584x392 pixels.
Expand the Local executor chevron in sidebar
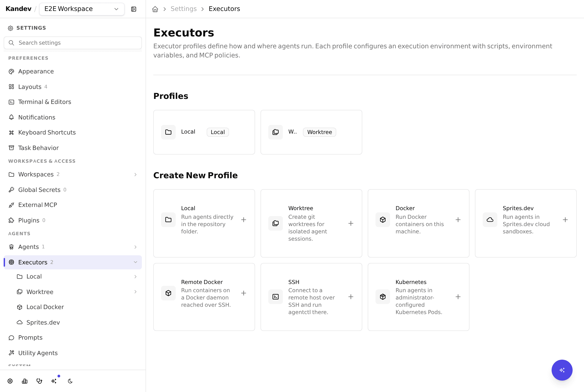click(x=135, y=276)
